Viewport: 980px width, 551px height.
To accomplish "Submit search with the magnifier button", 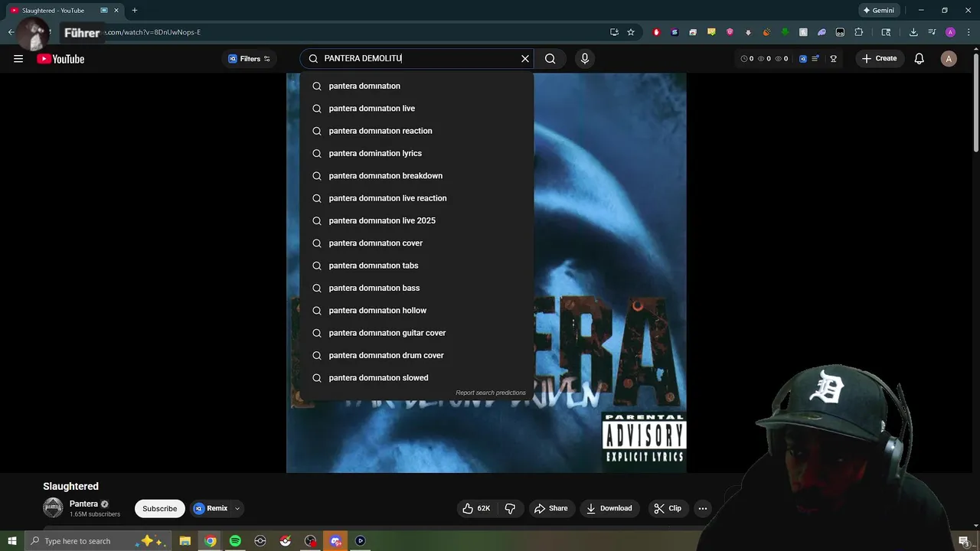I will 550,59.
